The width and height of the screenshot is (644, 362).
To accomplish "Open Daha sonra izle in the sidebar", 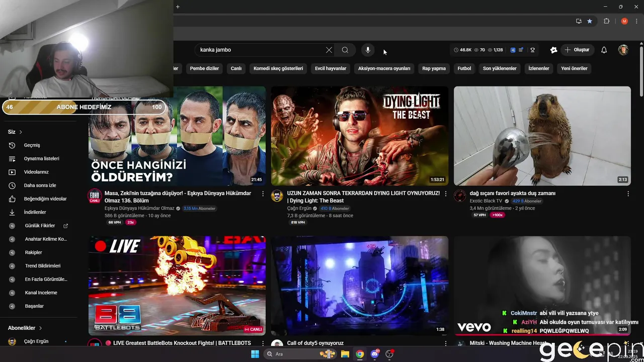I will (x=39, y=186).
